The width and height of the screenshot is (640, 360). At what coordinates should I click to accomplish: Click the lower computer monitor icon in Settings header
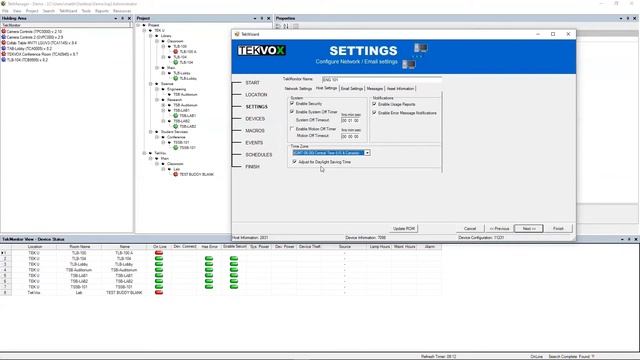click(409, 64)
